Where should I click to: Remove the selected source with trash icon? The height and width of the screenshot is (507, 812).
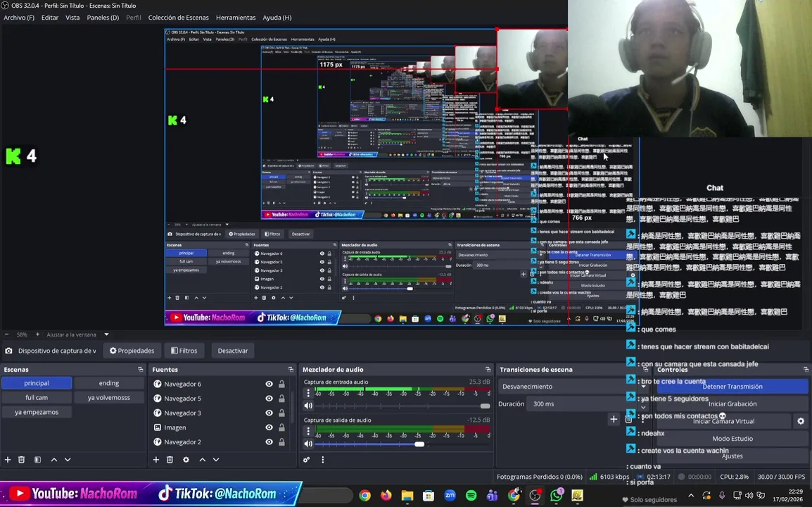pyautogui.click(x=170, y=460)
